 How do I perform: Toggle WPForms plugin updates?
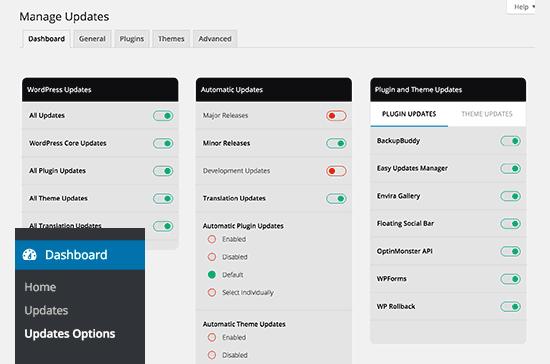(511, 279)
